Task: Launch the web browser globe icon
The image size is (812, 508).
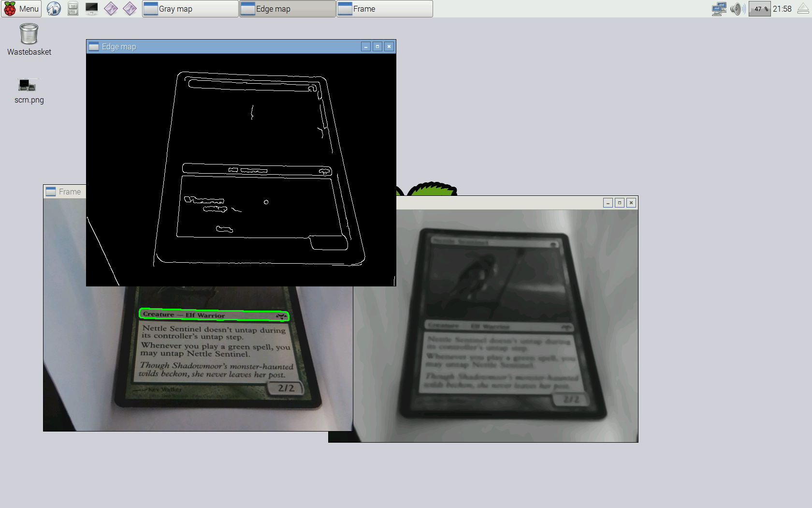Action: coord(54,9)
